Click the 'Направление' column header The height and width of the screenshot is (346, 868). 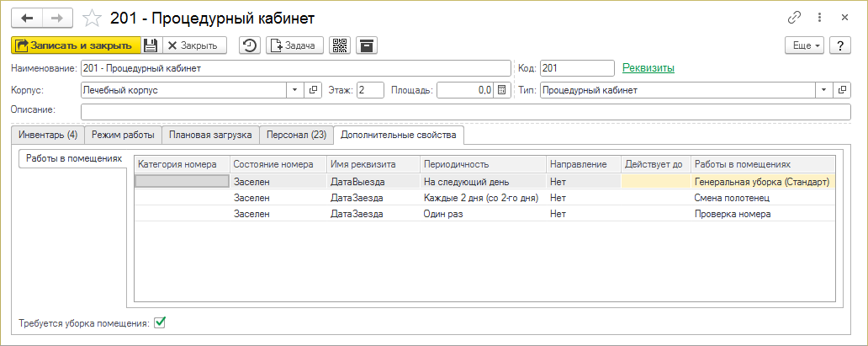[x=584, y=164]
